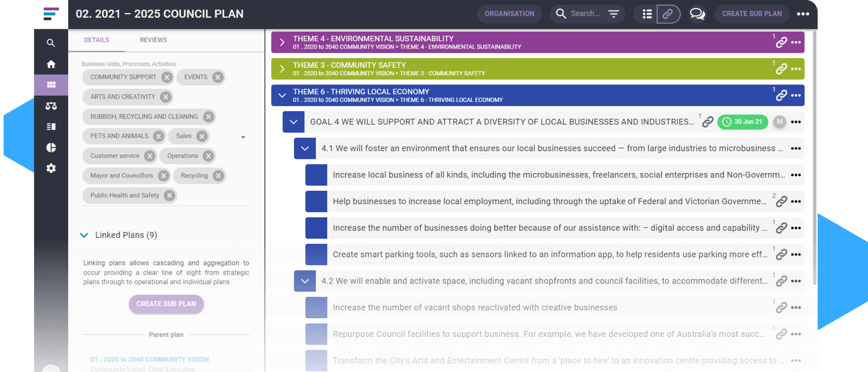Viewport: 868px width, 372px height.
Task: Open ellipsis on Increase local business row
Action: (x=796, y=175)
